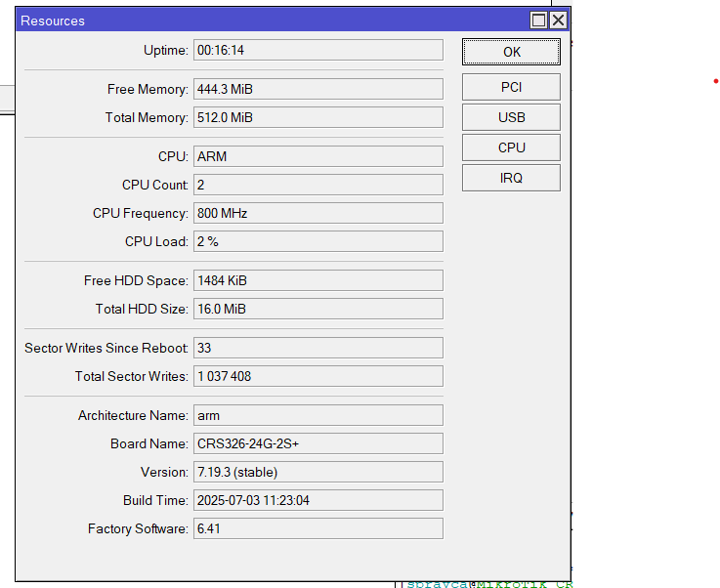Click the Total HDD Size label
This screenshot has height=588, width=720.
tap(142, 309)
